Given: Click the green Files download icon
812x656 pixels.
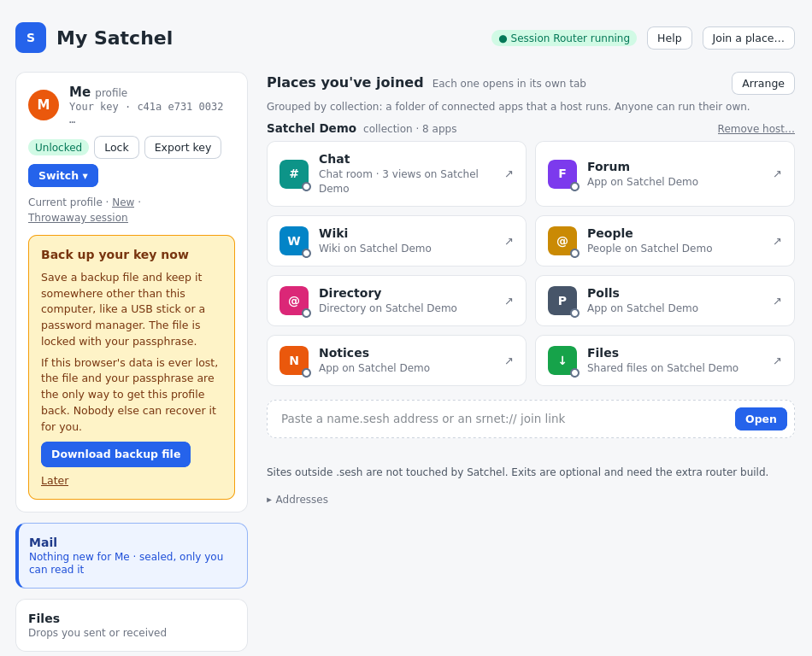Looking at the screenshot, I should tap(562, 360).
